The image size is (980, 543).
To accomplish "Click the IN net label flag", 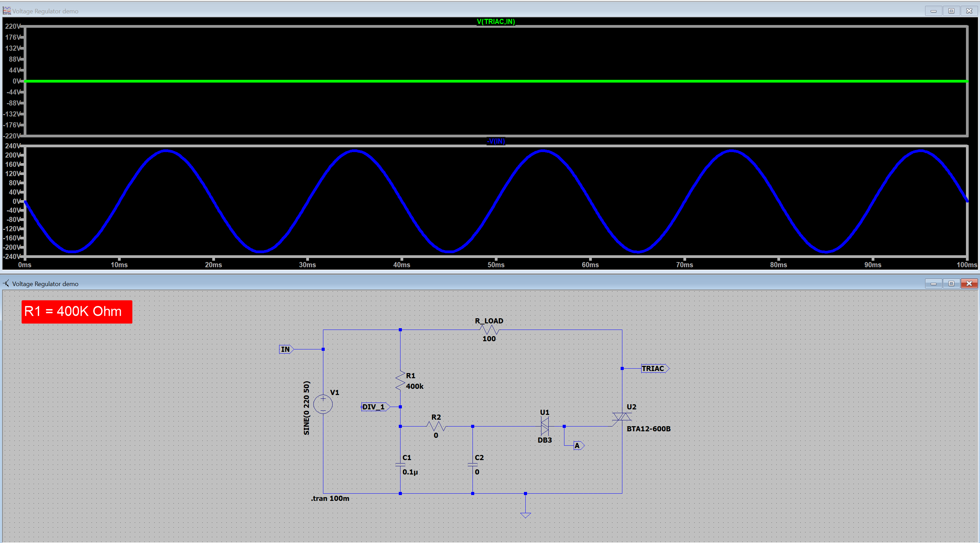I will click(286, 349).
